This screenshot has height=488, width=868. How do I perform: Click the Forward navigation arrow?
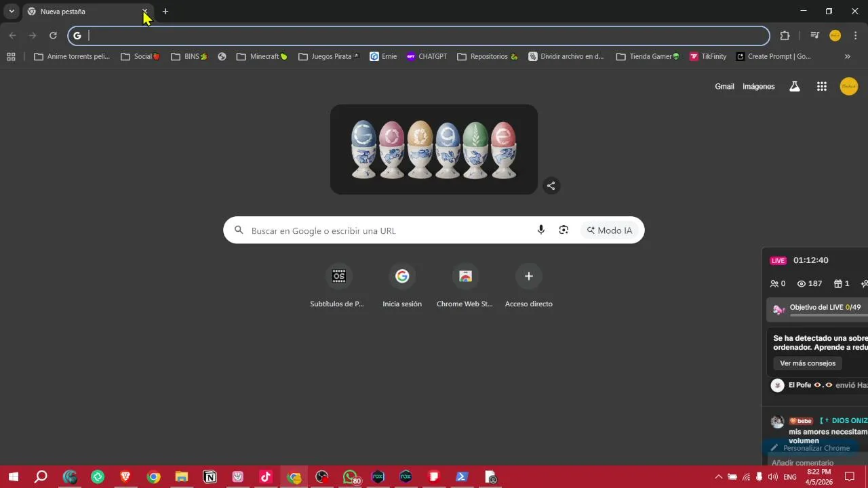coord(33,36)
